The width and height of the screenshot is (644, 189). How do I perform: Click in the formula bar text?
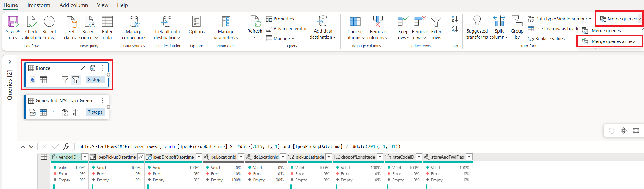tap(238, 146)
